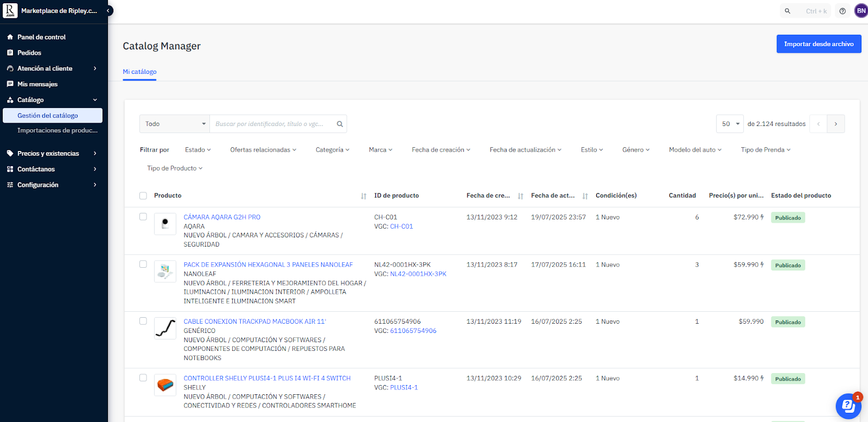Image resolution: width=868 pixels, height=422 pixels.
Task: Expand the Tipo de Prenda filter
Action: coord(765,150)
